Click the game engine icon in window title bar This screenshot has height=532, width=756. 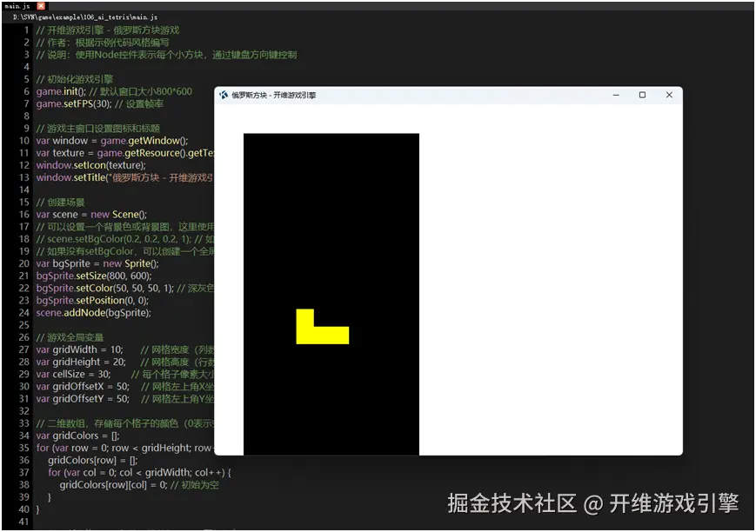click(x=226, y=96)
